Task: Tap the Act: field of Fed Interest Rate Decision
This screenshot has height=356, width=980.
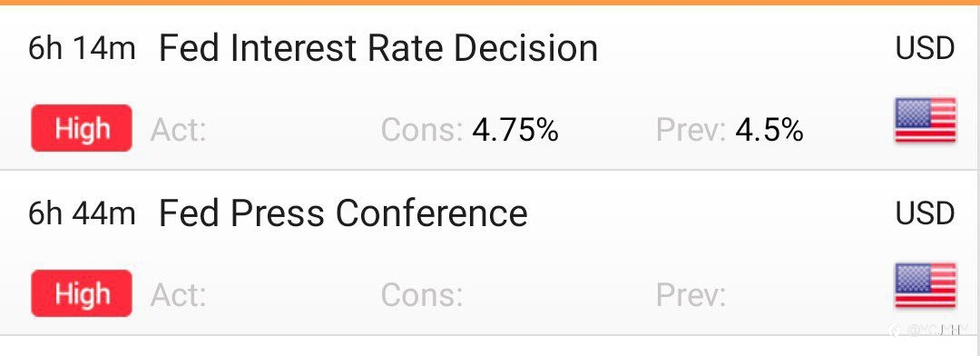Action: [179, 130]
